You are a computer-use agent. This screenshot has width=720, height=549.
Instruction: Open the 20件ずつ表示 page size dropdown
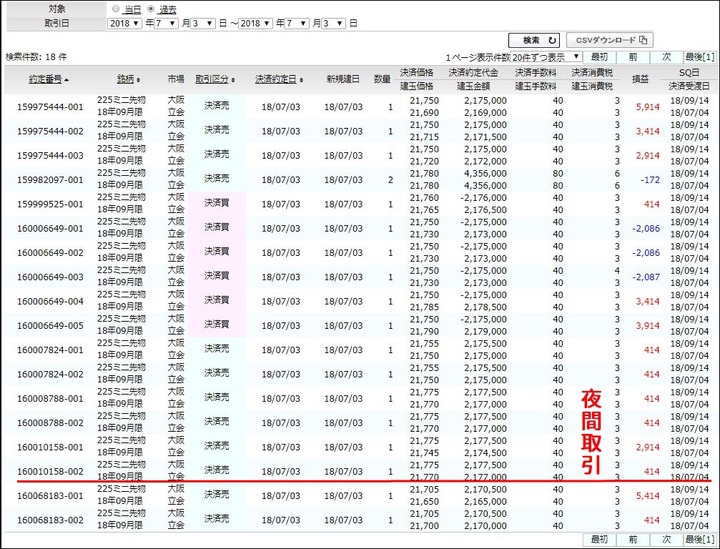[x=546, y=57]
